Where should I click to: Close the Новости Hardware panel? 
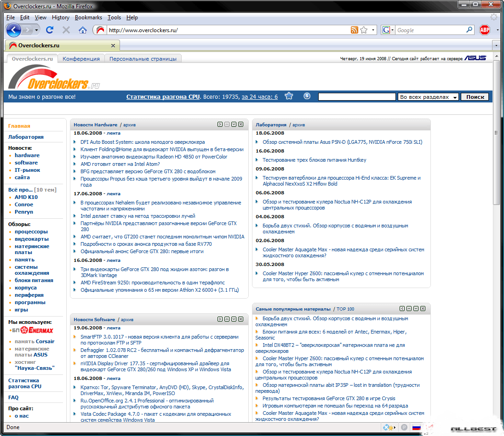[241, 125]
